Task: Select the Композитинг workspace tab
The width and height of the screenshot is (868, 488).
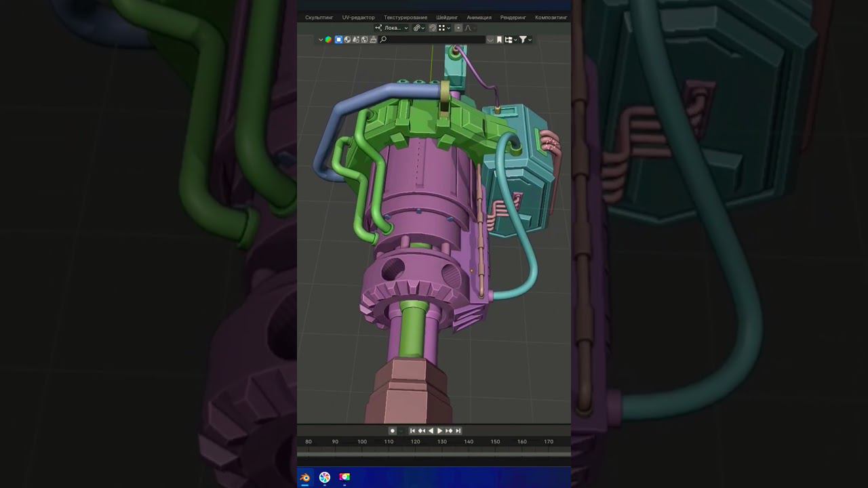Action: (551, 18)
